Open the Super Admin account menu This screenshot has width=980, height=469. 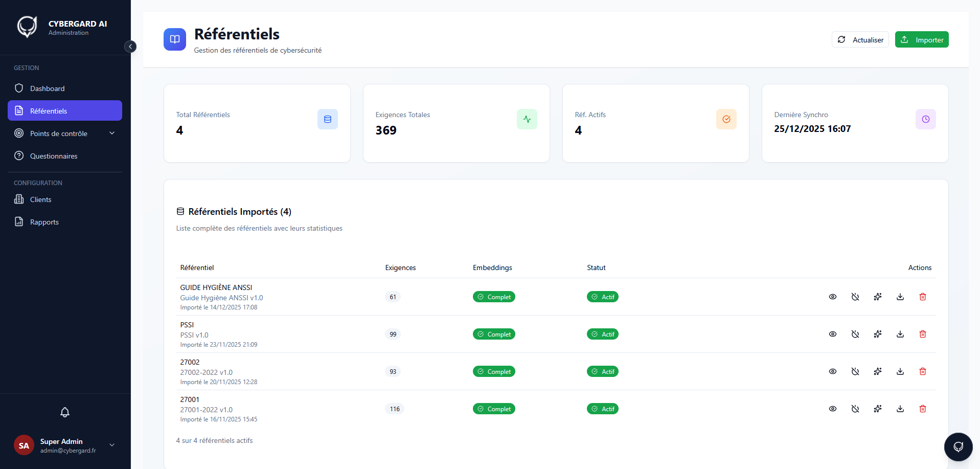pyautogui.click(x=65, y=445)
